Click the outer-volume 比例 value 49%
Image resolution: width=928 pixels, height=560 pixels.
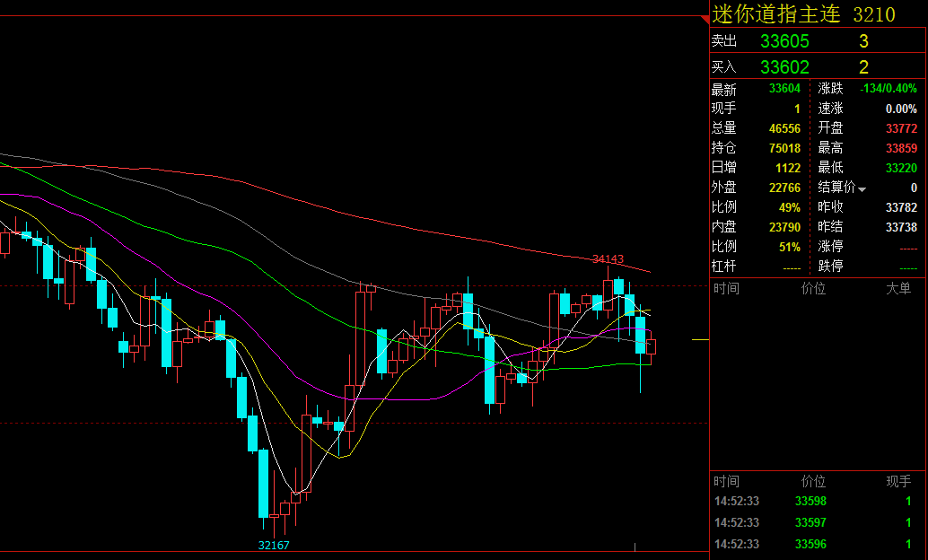click(x=790, y=207)
